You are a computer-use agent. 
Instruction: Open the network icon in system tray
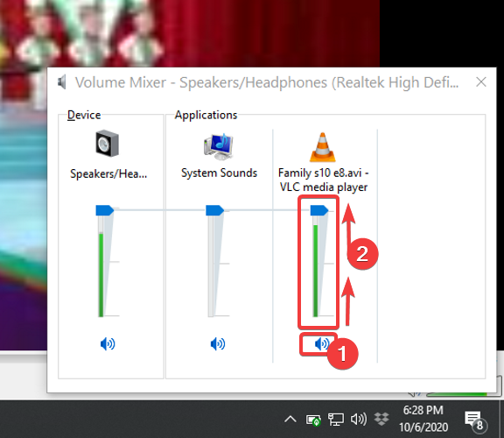pos(336,420)
